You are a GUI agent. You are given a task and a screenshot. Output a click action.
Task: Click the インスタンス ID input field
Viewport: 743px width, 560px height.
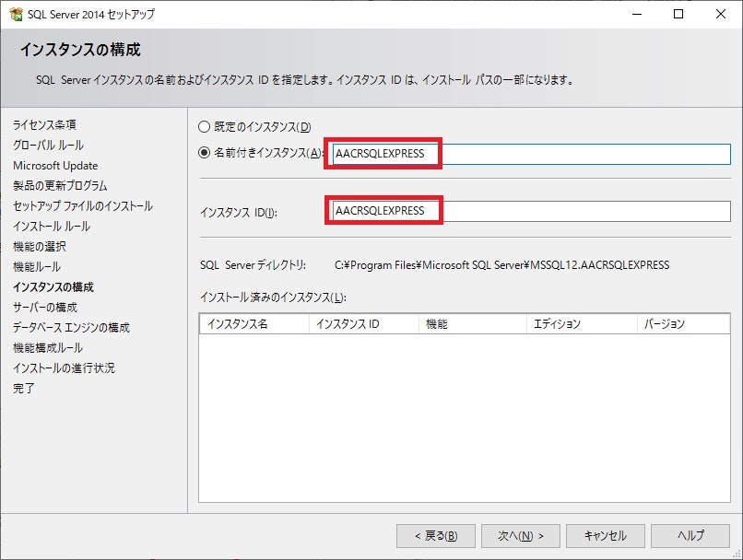(531, 211)
